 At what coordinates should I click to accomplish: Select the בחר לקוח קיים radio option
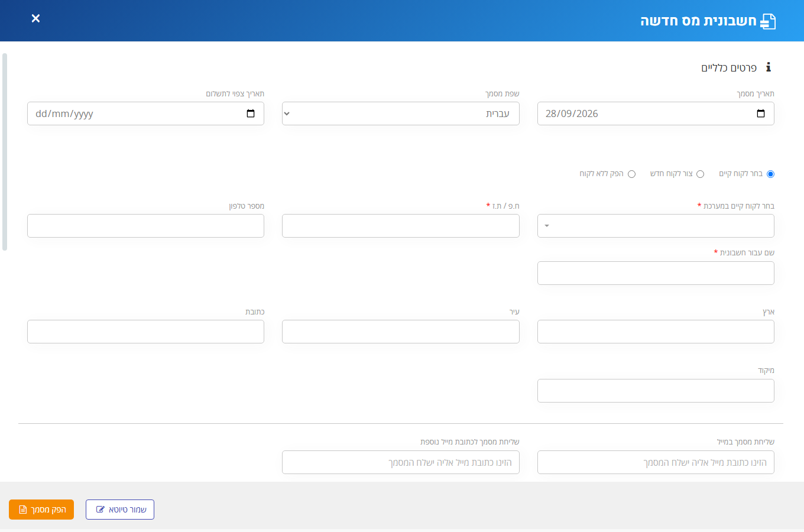pos(770,174)
